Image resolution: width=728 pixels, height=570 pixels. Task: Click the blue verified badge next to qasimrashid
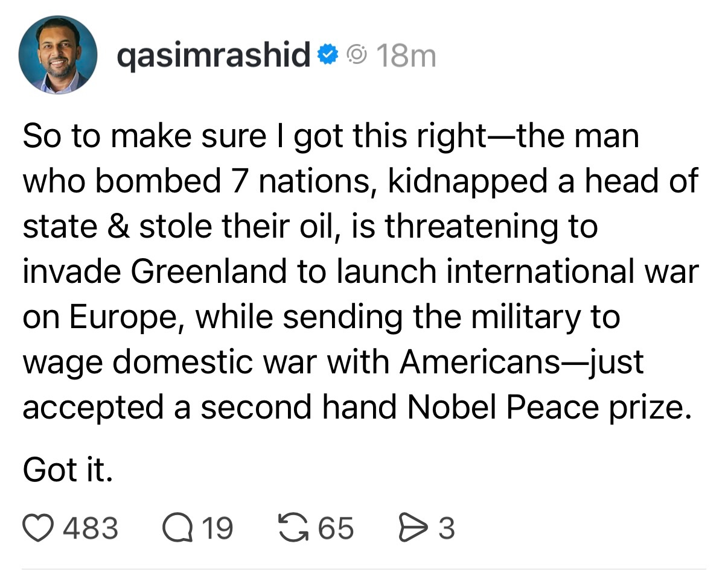pos(327,54)
